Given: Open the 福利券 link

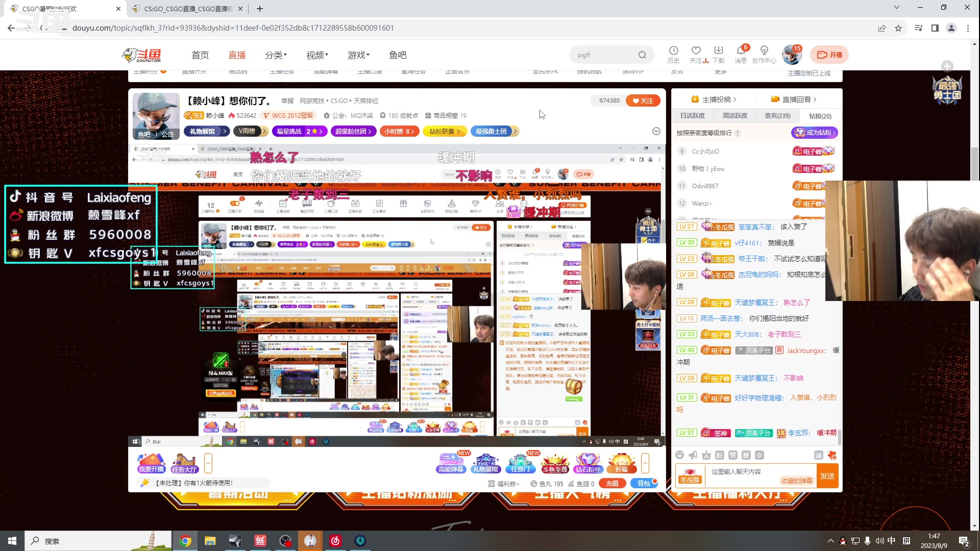Looking at the screenshot, I should 504,484.
